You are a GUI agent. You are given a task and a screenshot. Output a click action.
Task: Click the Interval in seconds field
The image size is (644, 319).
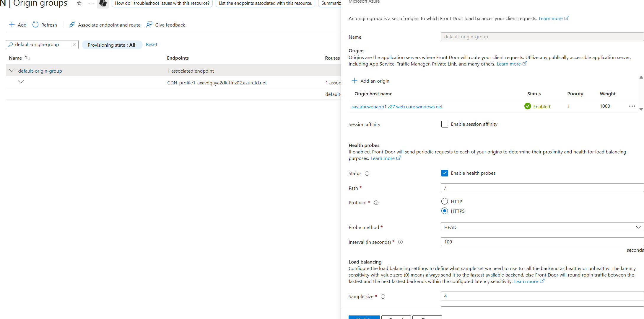(542, 242)
